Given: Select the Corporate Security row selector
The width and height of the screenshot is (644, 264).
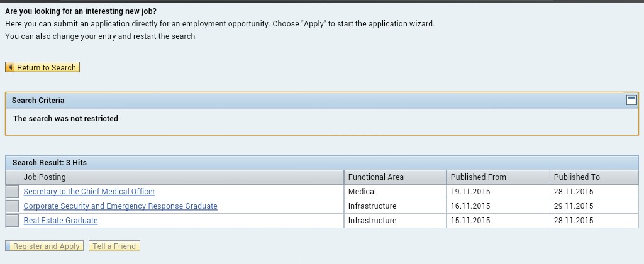Looking at the screenshot, I should tap(12, 206).
